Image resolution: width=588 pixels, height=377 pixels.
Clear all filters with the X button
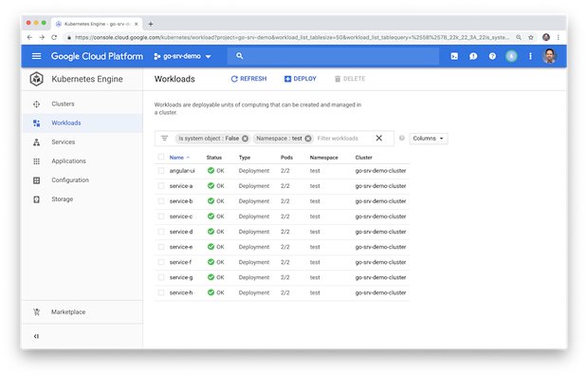379,139
